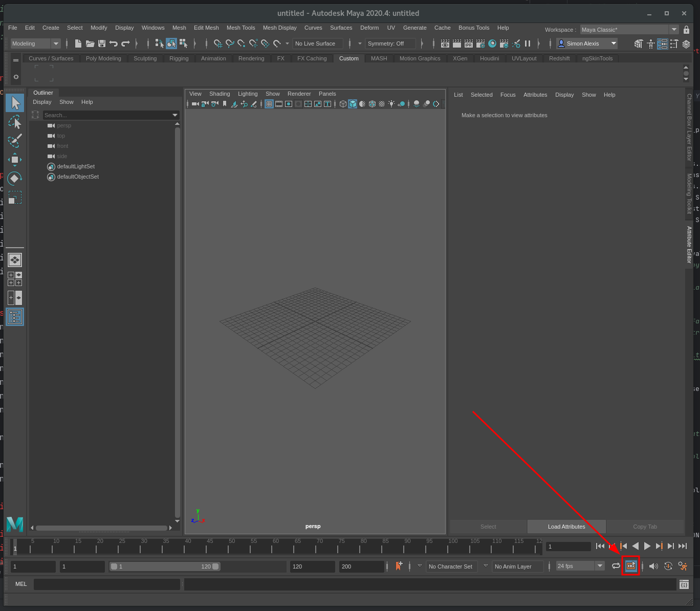The image size is (700, 611).
Task: Open animation preferences running man icon
Action: point(683,566)
